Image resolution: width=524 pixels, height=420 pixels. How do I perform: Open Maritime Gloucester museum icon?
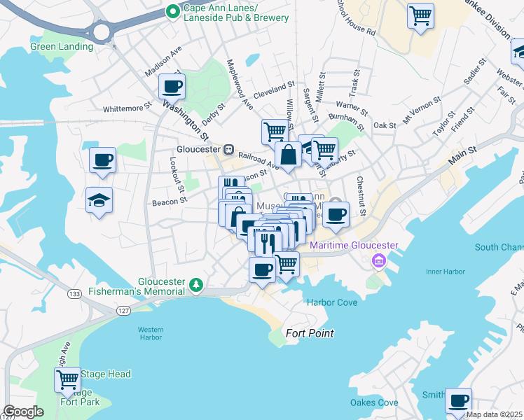[x=378, y=260]
